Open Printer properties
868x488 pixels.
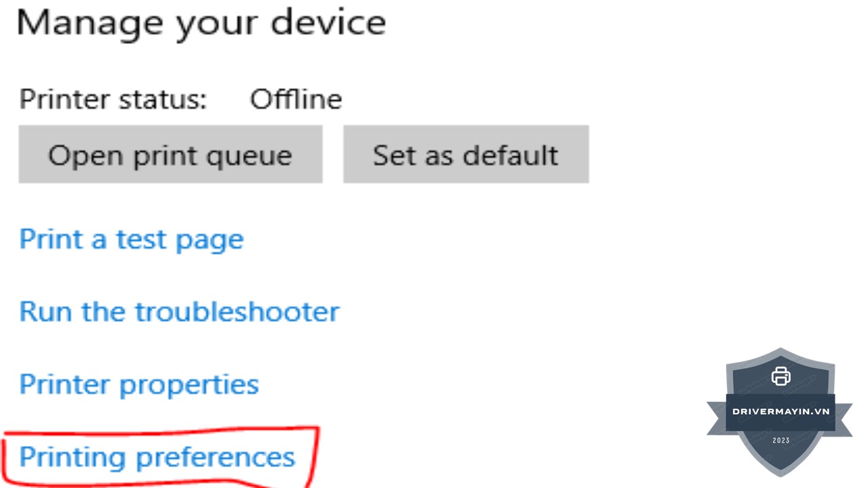tap(139, 384)
